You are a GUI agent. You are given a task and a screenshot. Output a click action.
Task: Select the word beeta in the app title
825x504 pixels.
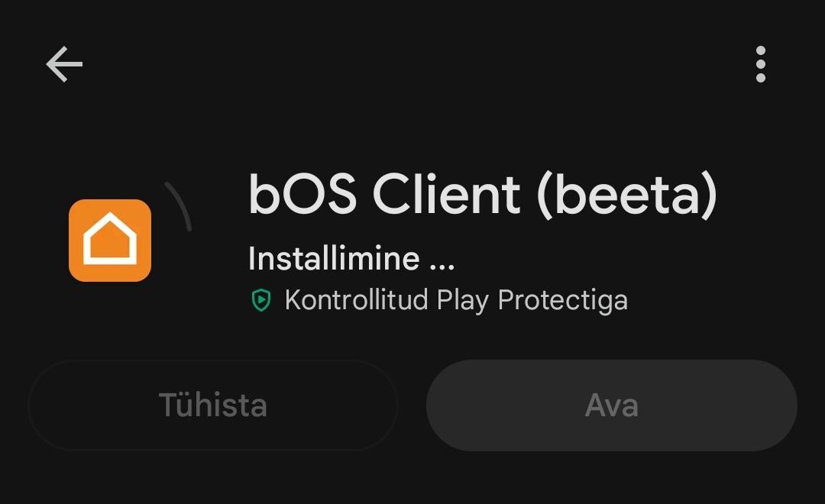point(626,195)
